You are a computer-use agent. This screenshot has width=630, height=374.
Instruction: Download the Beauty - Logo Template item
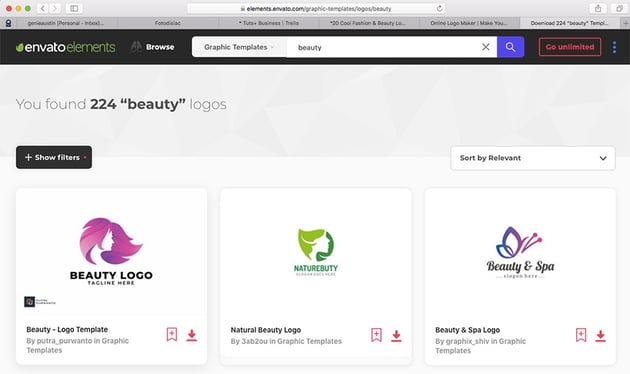point(192,335)
